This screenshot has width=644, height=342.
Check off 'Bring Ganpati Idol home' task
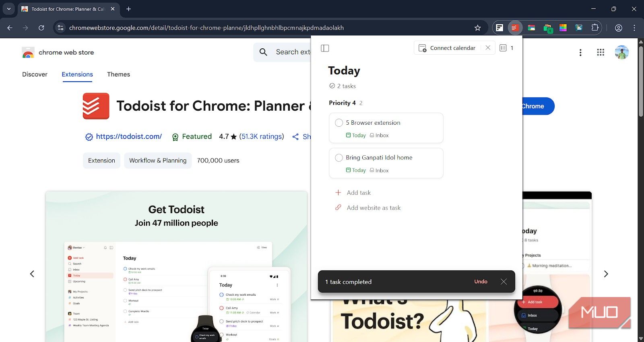pos(339,158)
